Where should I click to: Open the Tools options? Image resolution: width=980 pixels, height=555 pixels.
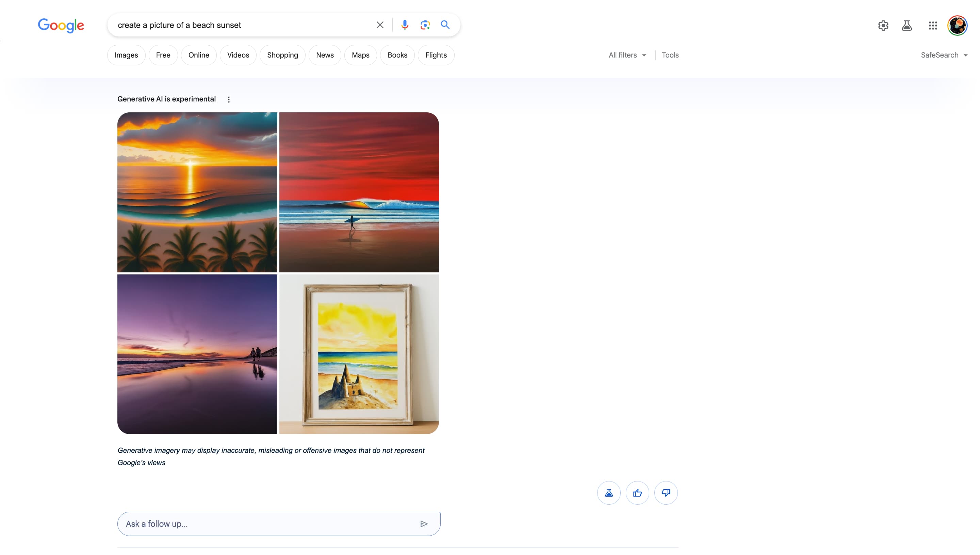click(670, 55)
